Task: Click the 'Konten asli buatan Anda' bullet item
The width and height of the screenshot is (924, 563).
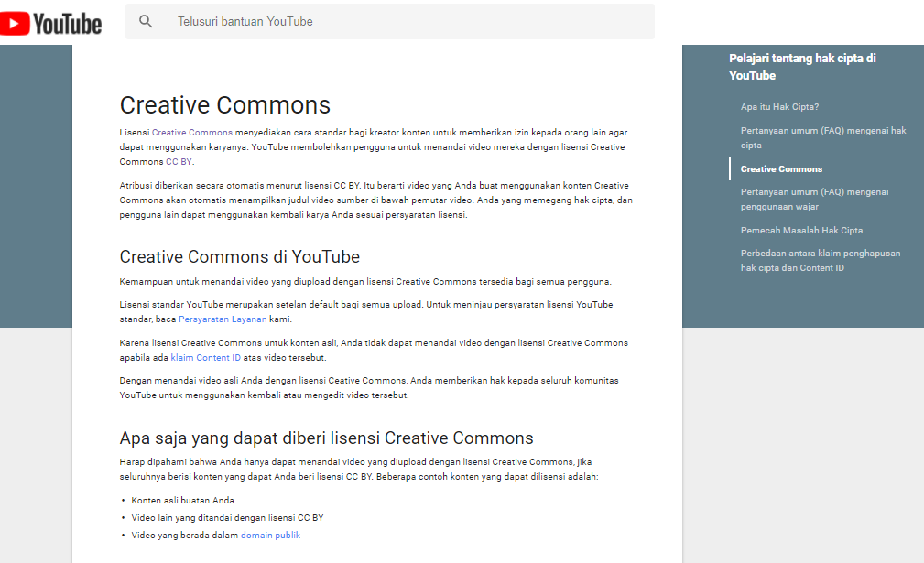Action: pos(182,501)
